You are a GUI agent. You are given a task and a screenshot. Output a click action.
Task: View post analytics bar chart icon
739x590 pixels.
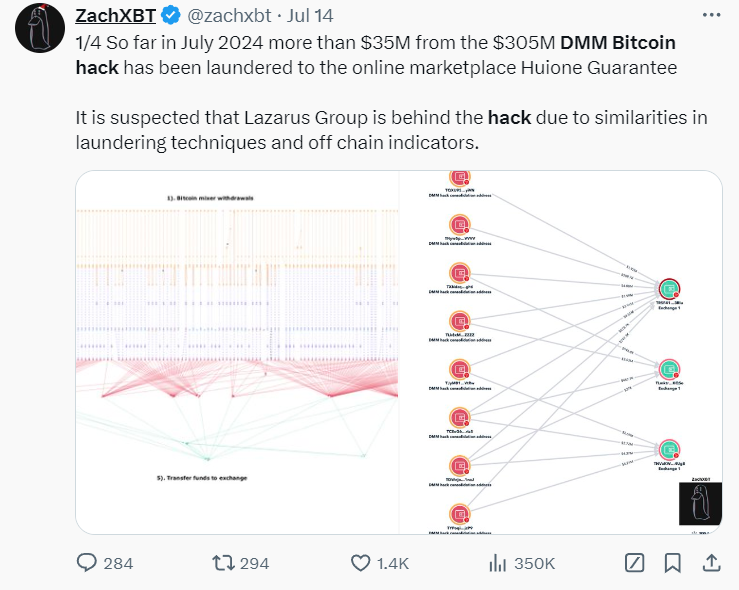[x=497, y=563]
